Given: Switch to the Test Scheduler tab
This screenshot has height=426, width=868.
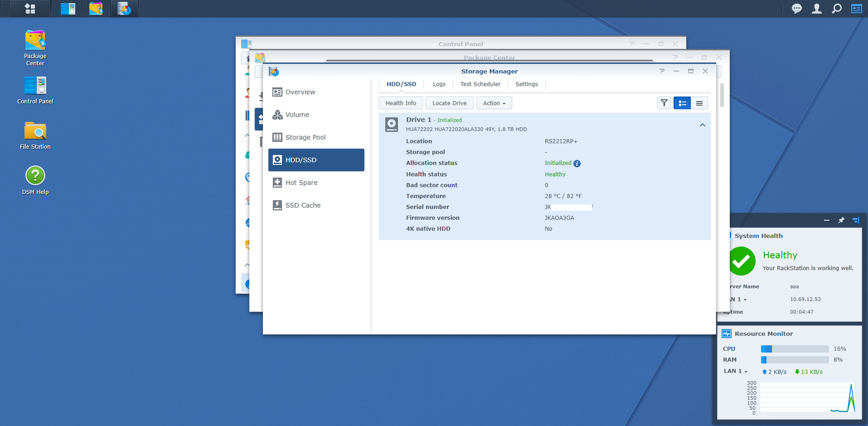Looking at the screenshot, I should 480,84.
